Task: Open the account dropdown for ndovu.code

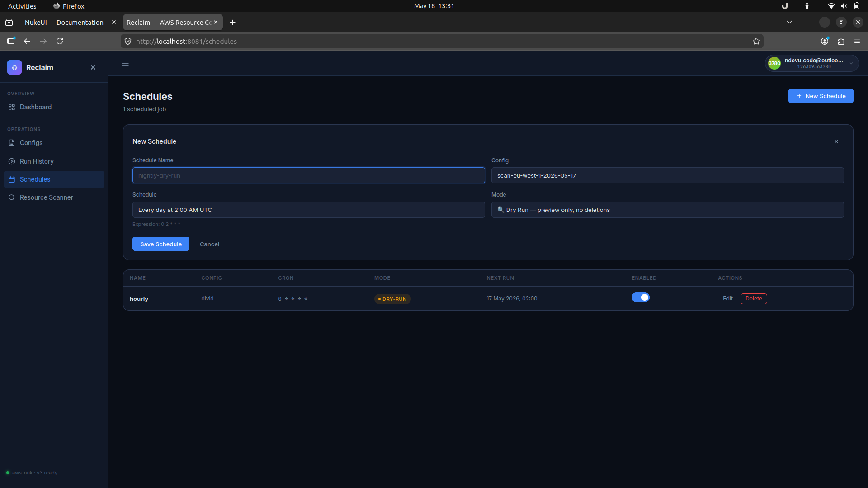Action: (811, 63)
